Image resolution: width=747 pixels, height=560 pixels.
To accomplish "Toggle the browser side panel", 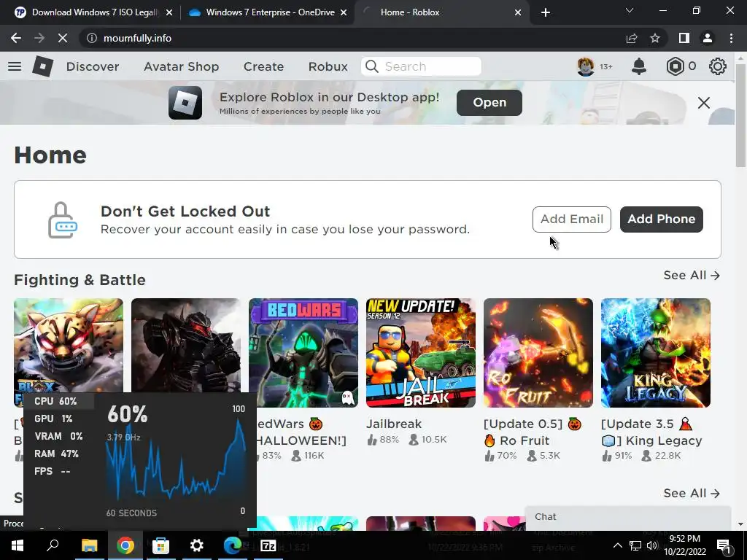I will [x=684, y=38].
